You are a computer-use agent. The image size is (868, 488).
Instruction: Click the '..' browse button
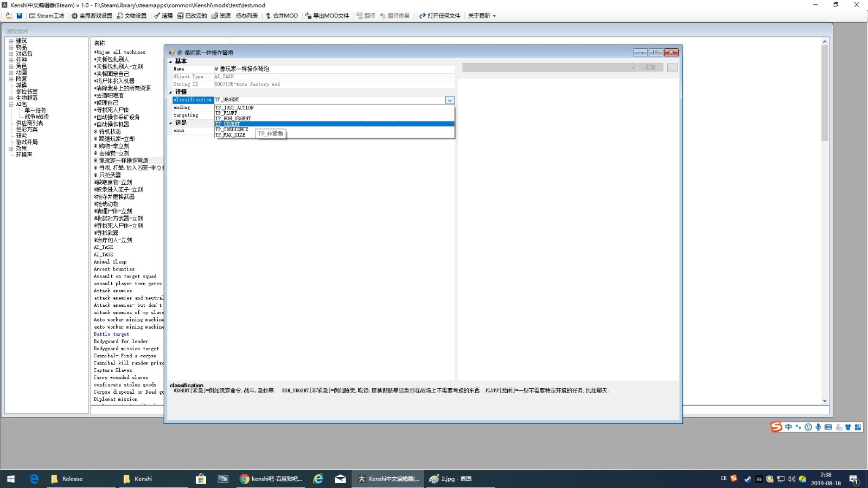(672, 68)
